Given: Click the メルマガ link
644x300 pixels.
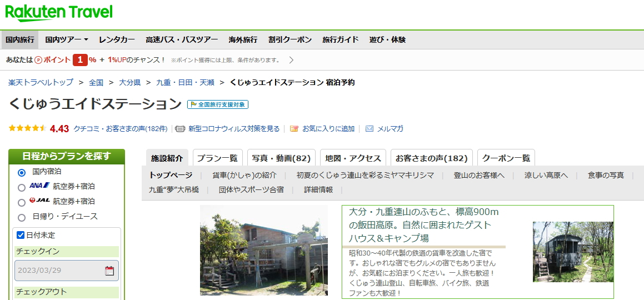Looking at the screenshot, I should pyautogui.click(x=390, y=128).
